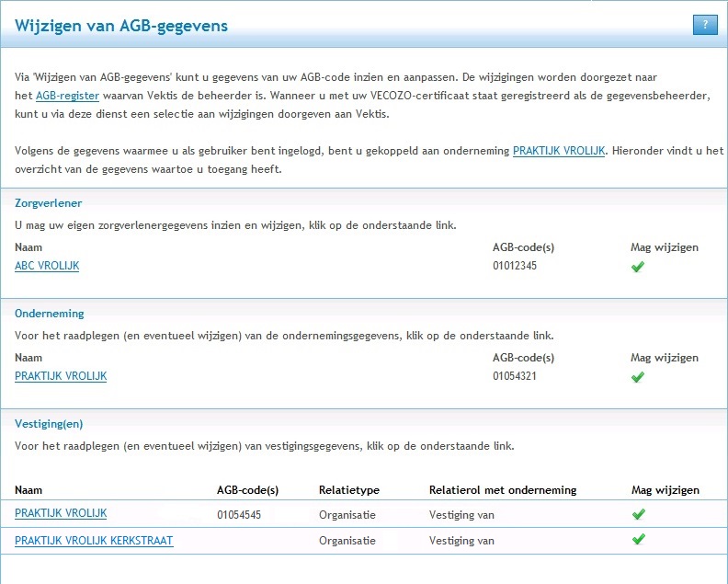Open the PRAKTIJK VROLIJK KERKSTRAAT link

coord(94,541)
